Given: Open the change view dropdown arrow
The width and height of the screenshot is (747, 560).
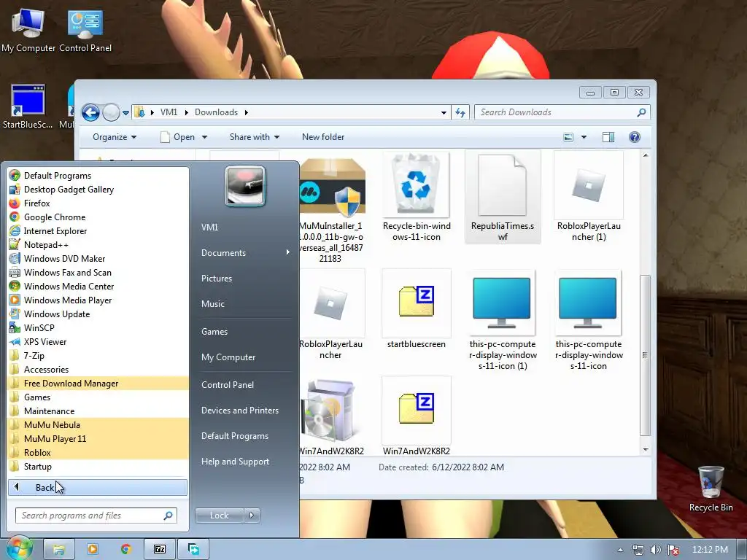Looking at the screenshot, I should pos(584,137).
